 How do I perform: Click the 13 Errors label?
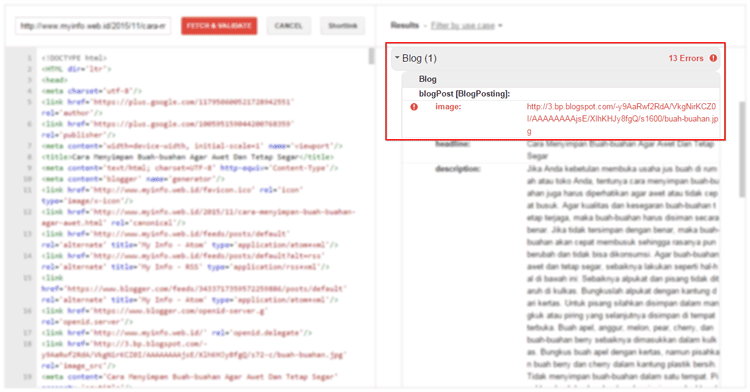pyautogui.click(x=686, y=58)
